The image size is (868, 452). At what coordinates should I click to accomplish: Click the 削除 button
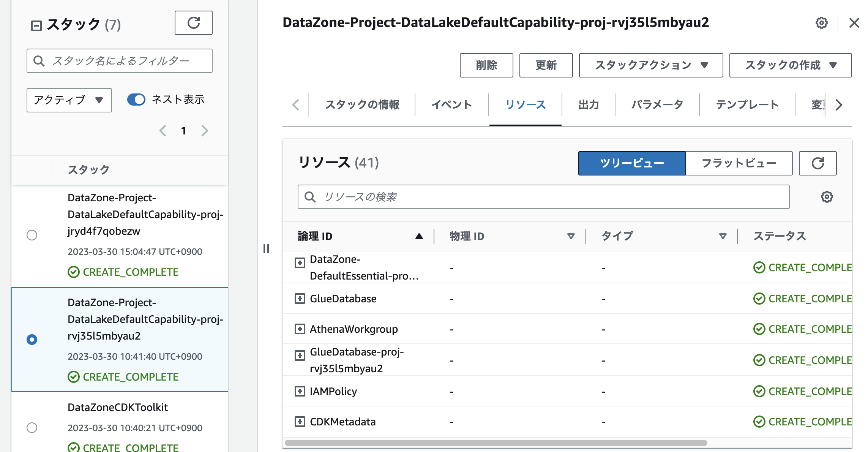click(486, 65)
